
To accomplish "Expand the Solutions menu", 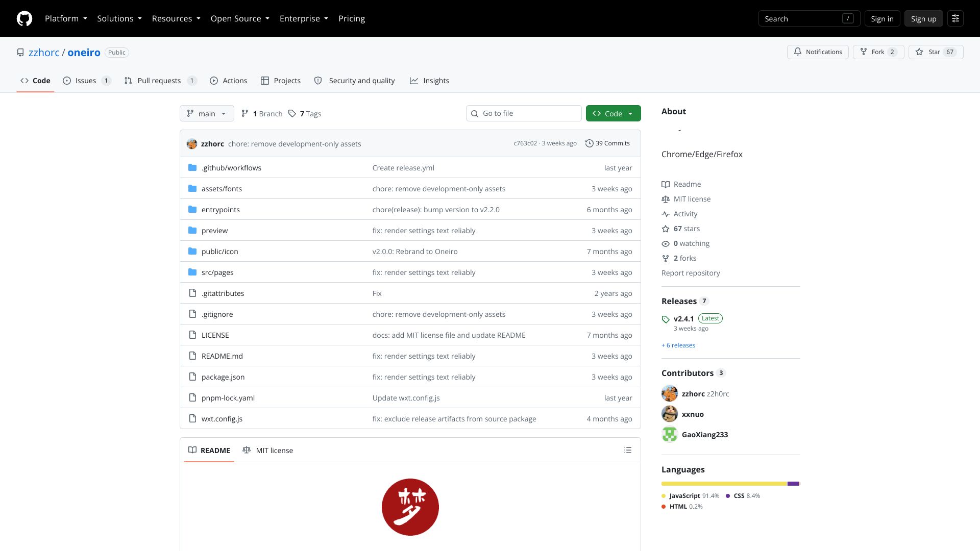I will click(x=119, y=18).
